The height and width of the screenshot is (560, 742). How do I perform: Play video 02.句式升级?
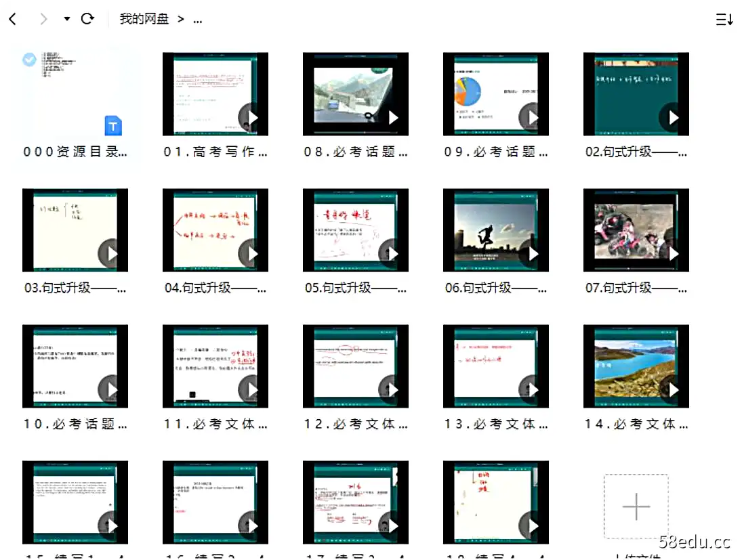click(636, 94)
